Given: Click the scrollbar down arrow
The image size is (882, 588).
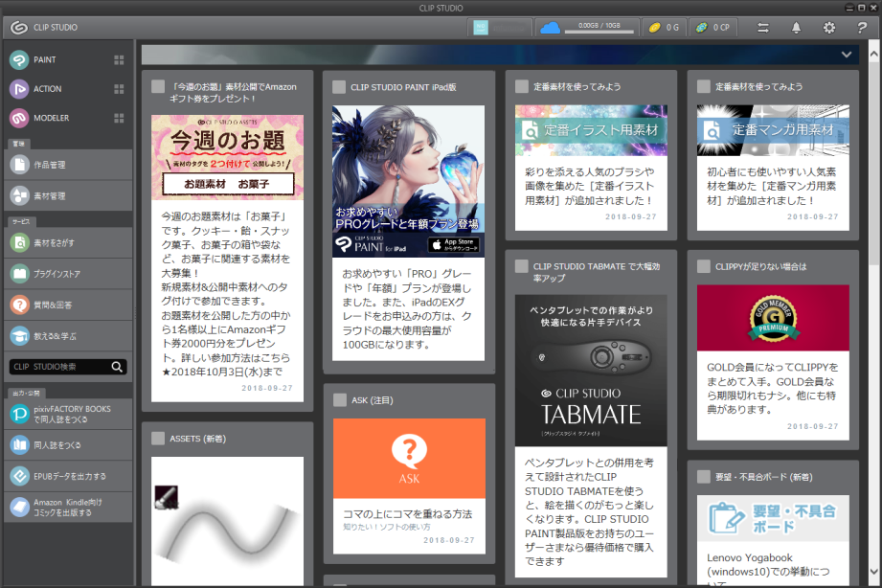Looking at the screenshot, I should [873, 571].
